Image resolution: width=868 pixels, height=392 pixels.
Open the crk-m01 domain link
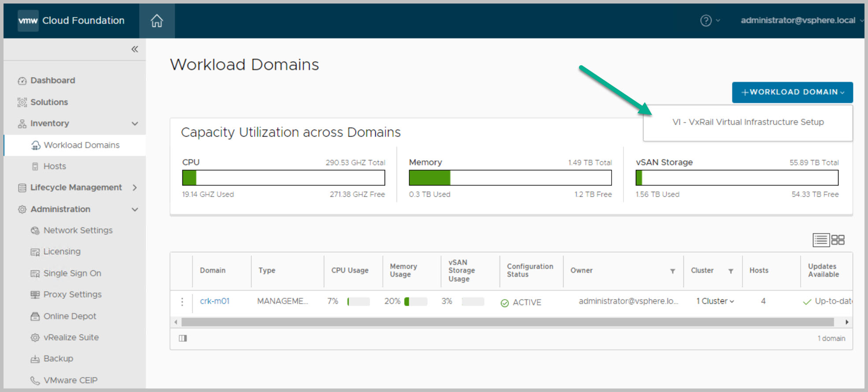click(x=215, y=301)
